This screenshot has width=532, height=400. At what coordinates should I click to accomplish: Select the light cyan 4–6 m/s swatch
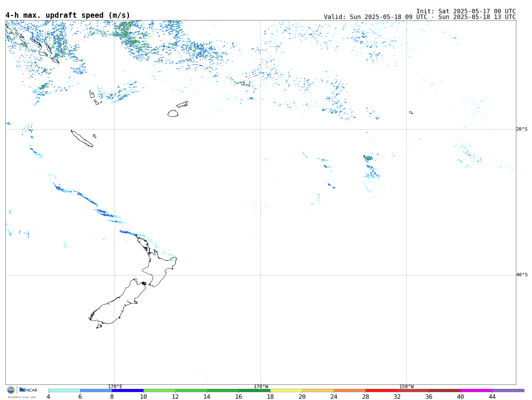[64, 391]
